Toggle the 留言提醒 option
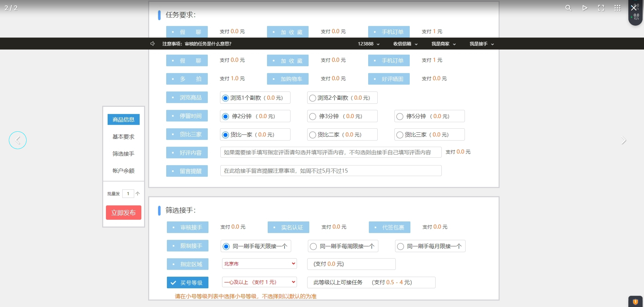644x307 pixels. point(187,171)
